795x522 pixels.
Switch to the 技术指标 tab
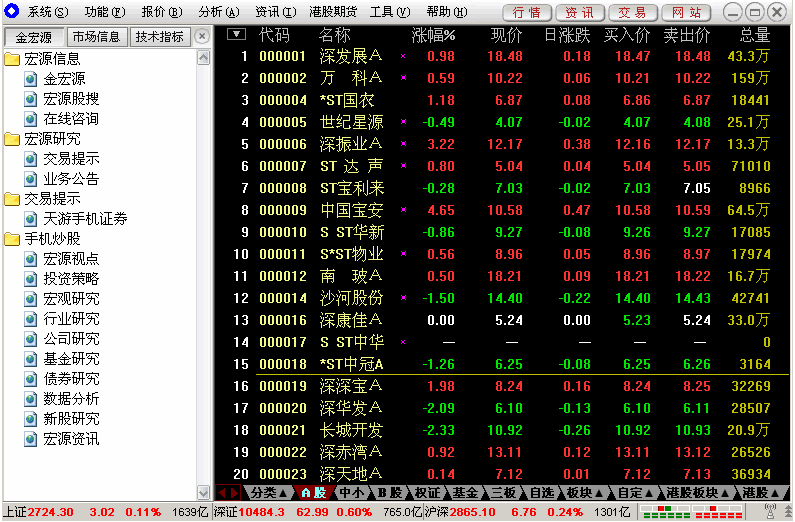click(160, 36)
